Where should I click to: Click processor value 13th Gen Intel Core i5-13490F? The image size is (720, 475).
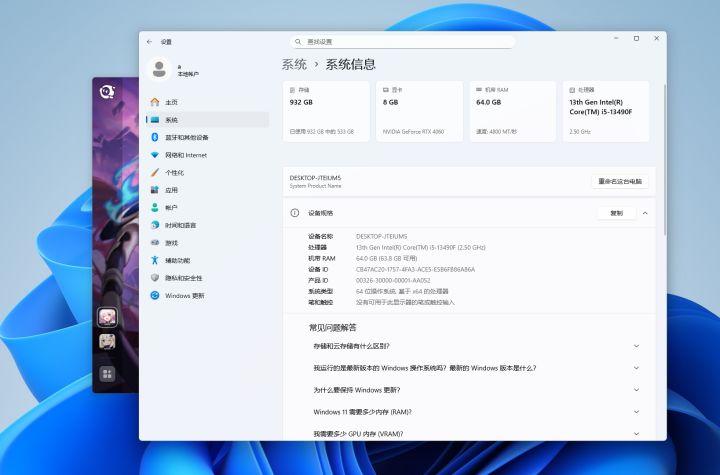tap(421, 248)
